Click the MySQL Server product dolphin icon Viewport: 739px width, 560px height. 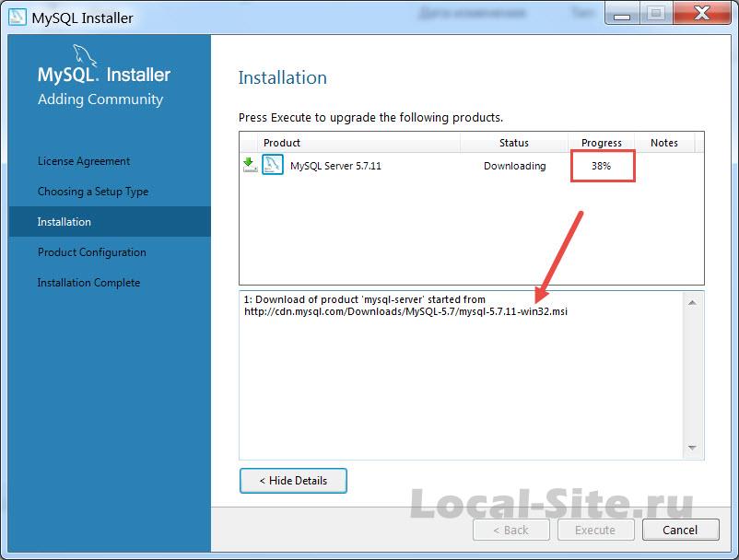coord(273,165)
